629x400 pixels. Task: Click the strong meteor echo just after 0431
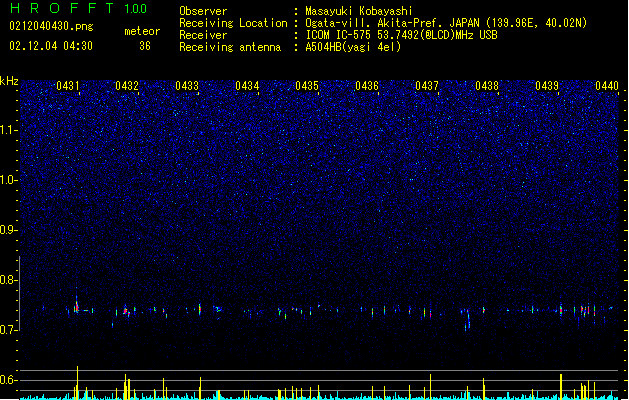click(76, 304)
